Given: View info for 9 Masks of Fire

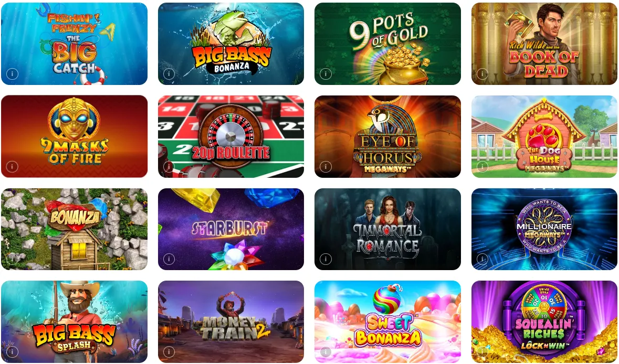Looking at the screenshot, I should click(12, 166).
